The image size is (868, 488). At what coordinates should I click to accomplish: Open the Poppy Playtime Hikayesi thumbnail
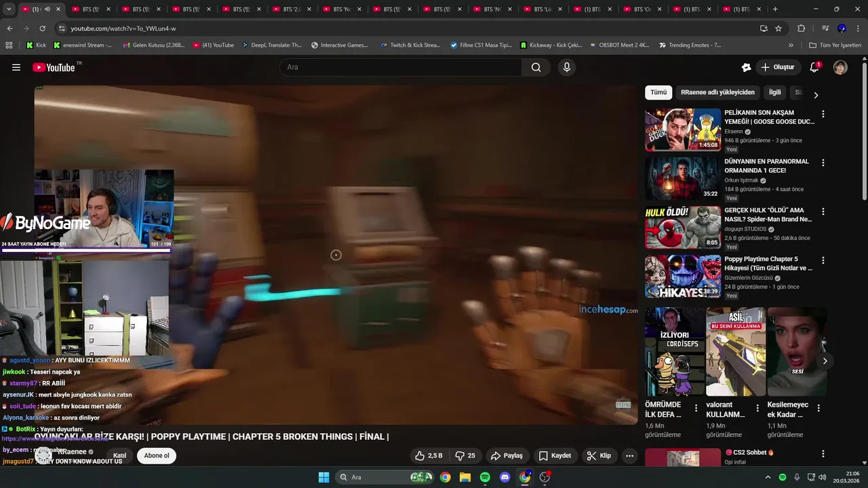(x=683, y=277)
